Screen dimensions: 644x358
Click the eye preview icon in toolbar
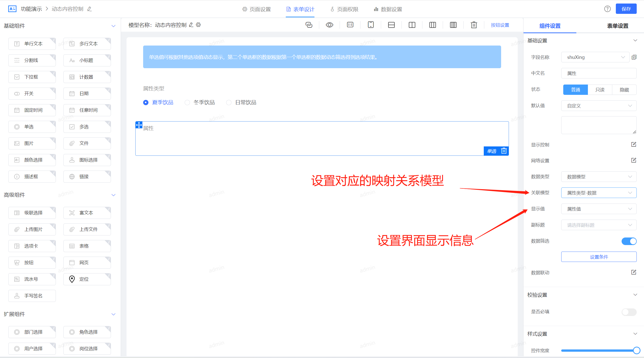click(x=329, y=25)
